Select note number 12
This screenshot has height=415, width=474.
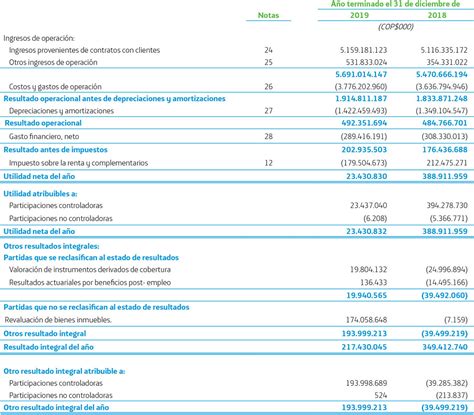[268, 163]
